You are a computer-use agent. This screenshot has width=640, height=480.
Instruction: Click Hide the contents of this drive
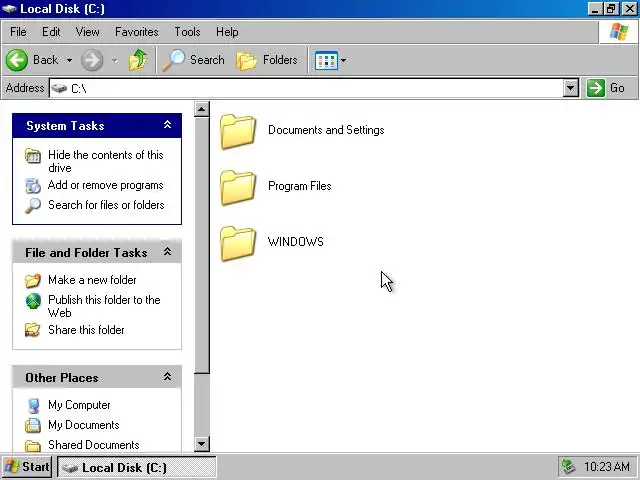click(x=106, y=161)
